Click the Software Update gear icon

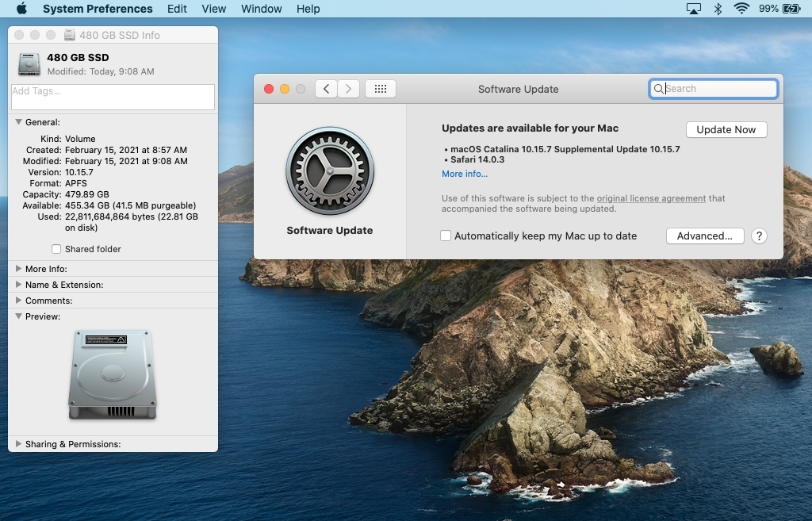point(330,171)
